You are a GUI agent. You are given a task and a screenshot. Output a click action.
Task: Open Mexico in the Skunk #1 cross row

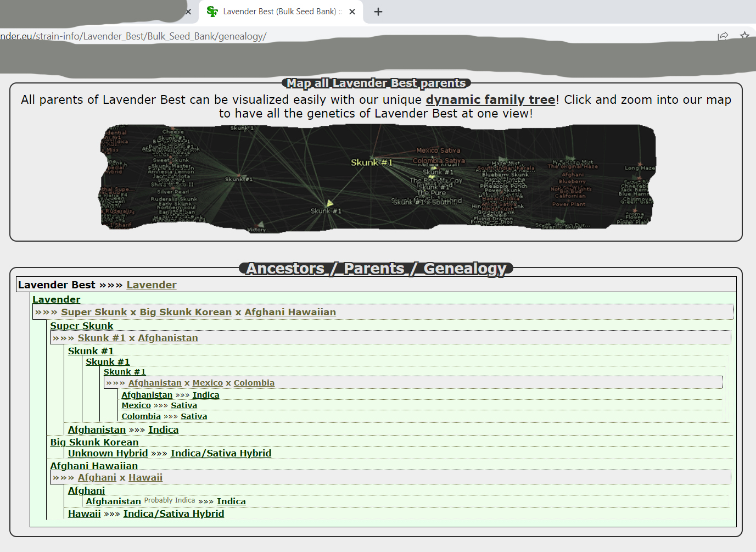tap(208, 383)
